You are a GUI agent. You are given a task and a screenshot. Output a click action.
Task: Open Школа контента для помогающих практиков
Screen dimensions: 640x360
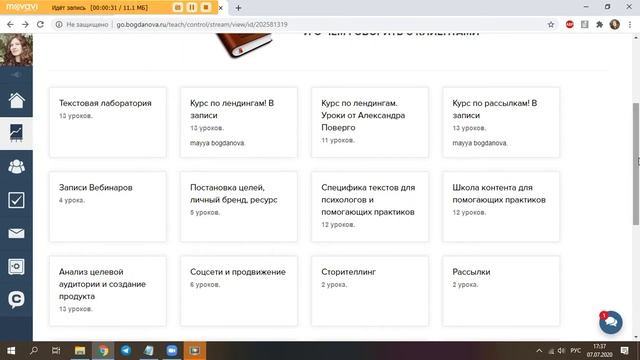(x=501, y=207)
